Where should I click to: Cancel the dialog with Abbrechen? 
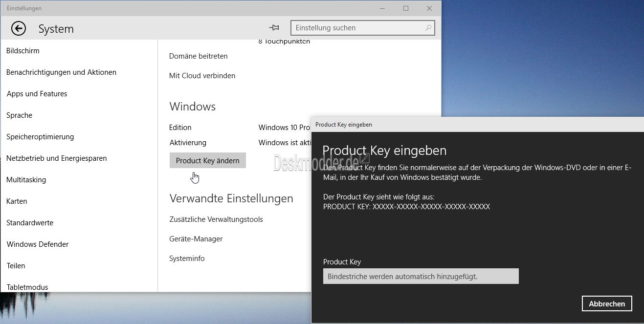(607, 303)
